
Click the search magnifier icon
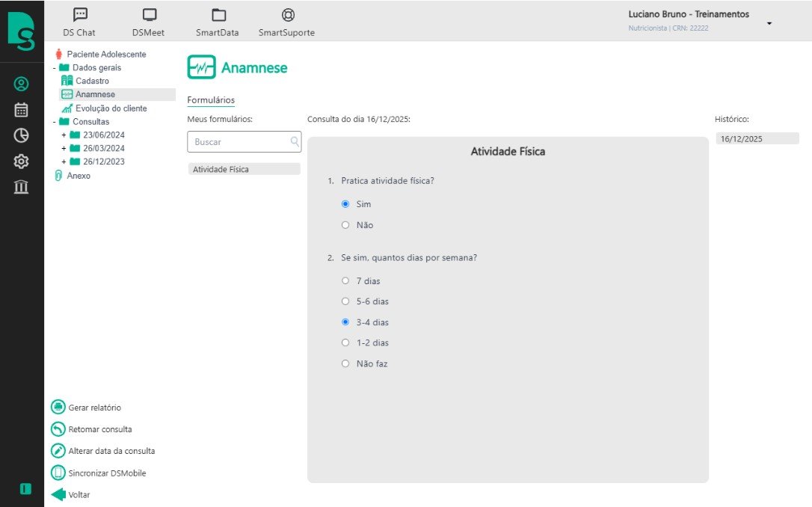tap(295, 141)
